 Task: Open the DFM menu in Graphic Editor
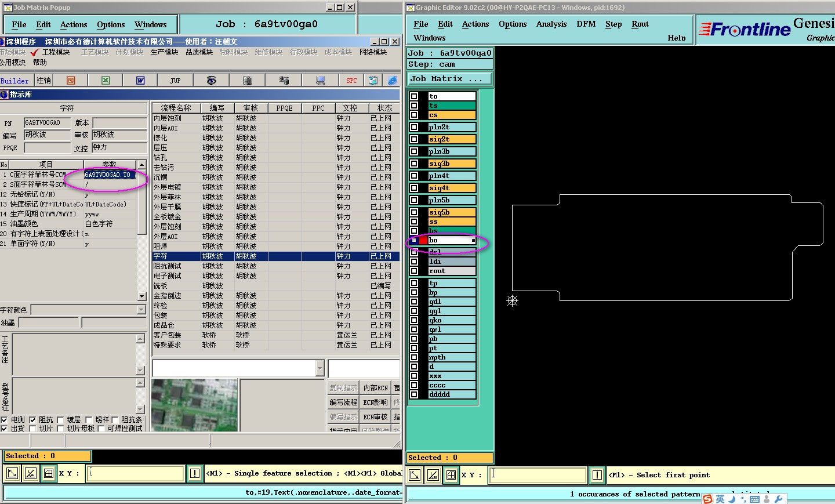586,24
